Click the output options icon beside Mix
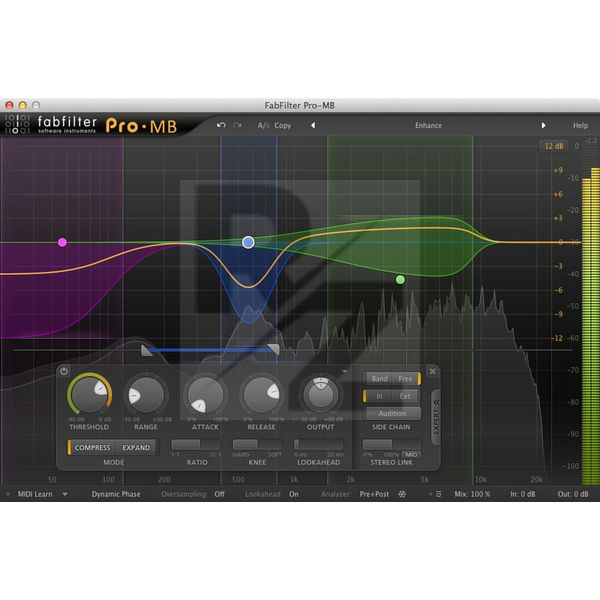The width and height of the screenshot is (600, 600). (439, 494)
